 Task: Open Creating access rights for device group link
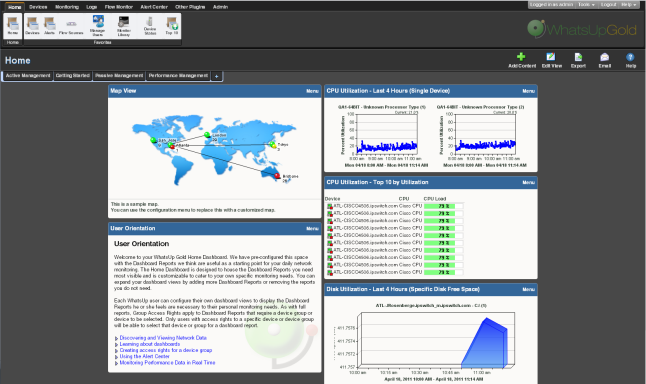(166, 350)
